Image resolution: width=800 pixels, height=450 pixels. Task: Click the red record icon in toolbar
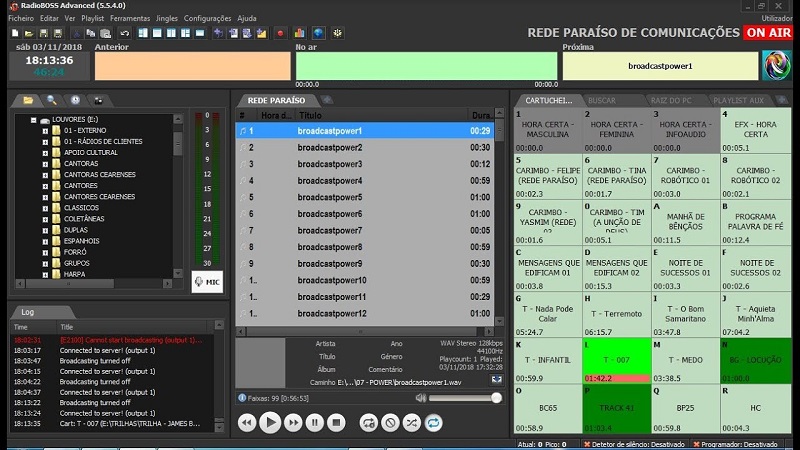pyautogui.click(x=280, y=33)
